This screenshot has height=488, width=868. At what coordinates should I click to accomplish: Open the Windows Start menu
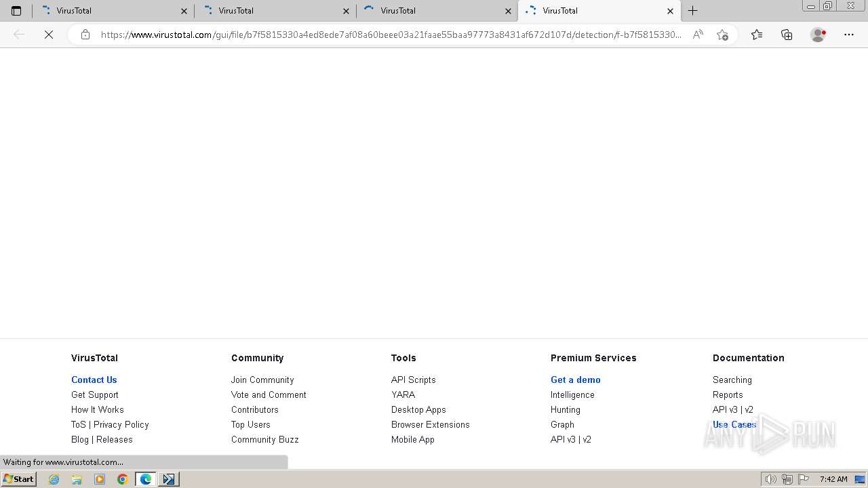tap(18, 479)
